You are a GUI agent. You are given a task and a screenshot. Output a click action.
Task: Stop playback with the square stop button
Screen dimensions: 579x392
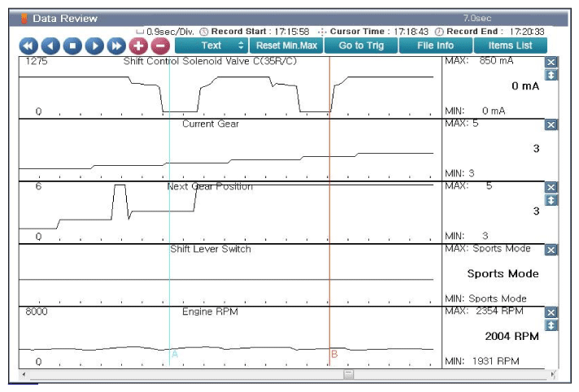(72, 46)
